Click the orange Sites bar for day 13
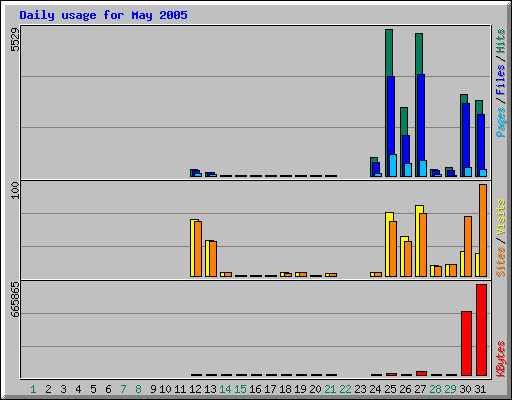 (213, 259)
